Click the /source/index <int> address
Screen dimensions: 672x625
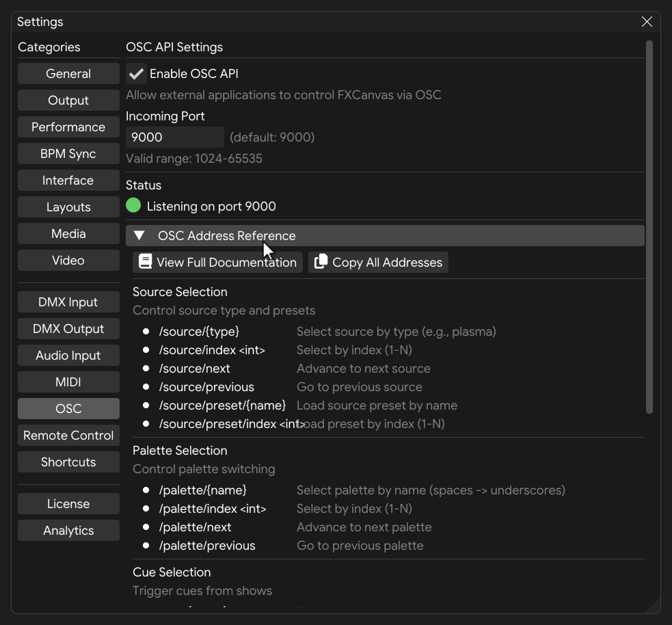[212, 350]
